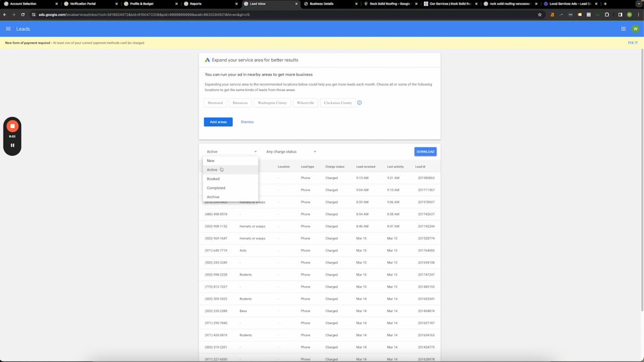Click the browser address bar URL
644x362 pixels.
pos(144,14)
